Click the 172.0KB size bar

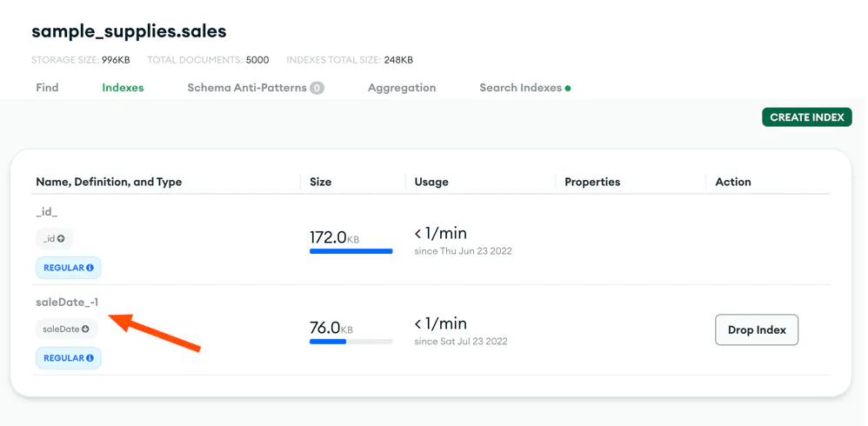coord(351,251)
